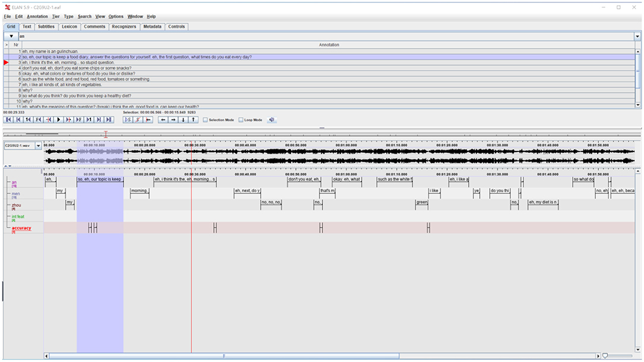
Task: Enable Selection Mode checkbox
Action: 206,120
